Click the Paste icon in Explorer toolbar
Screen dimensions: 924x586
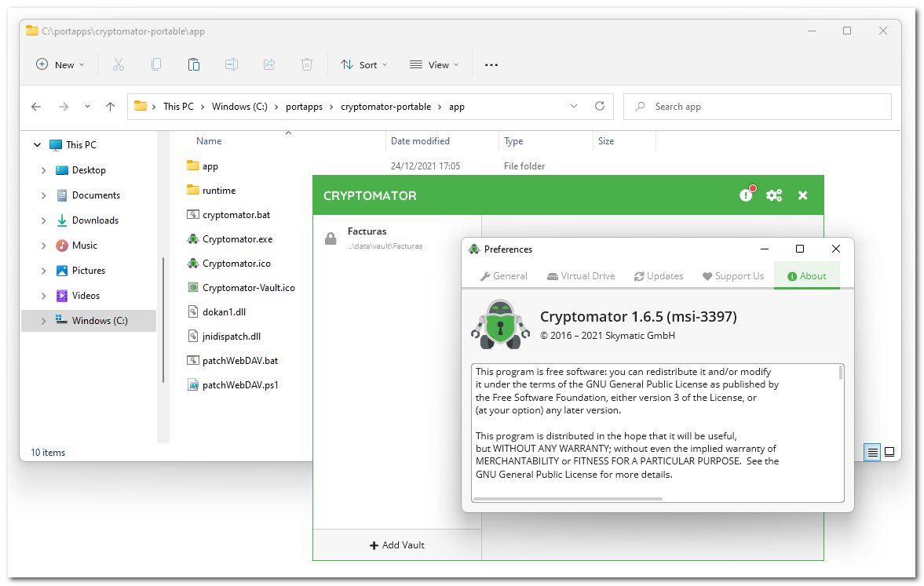pos(194,65)
